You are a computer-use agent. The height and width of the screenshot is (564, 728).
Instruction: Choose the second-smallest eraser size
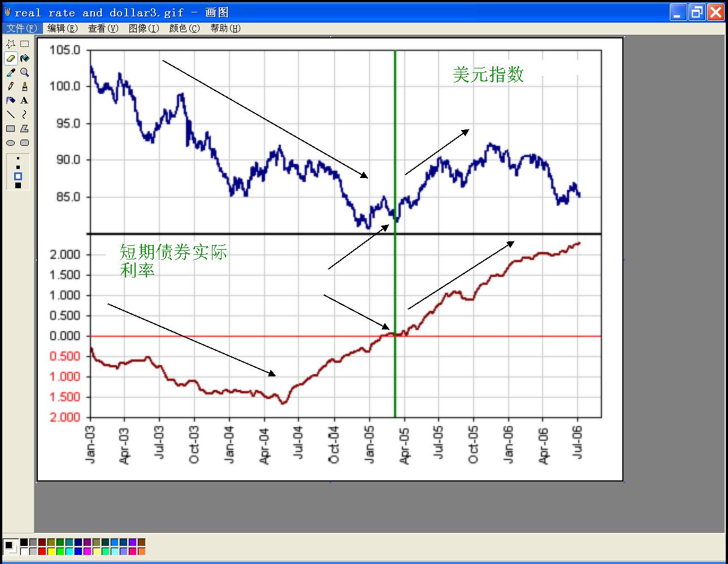[18, 167]
